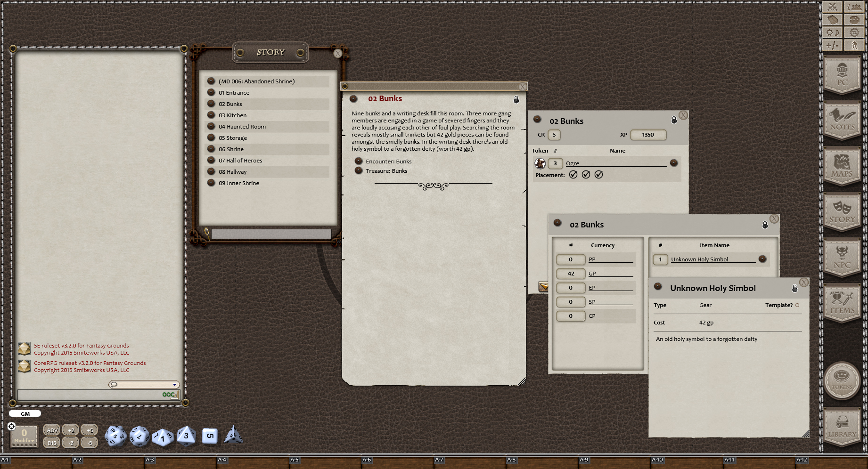Select hotkey tab A-7
This screenshot has height=469, width=868.
point(440,459)
